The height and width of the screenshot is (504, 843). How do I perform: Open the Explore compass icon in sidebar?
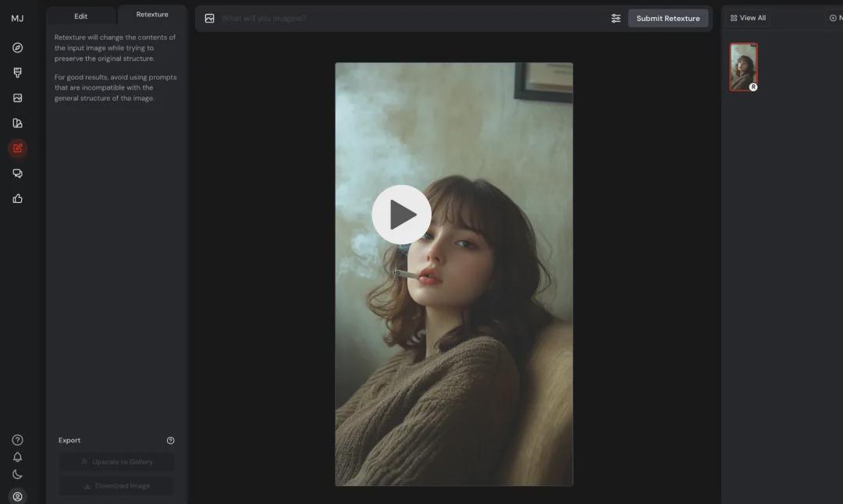click(17, 48)
